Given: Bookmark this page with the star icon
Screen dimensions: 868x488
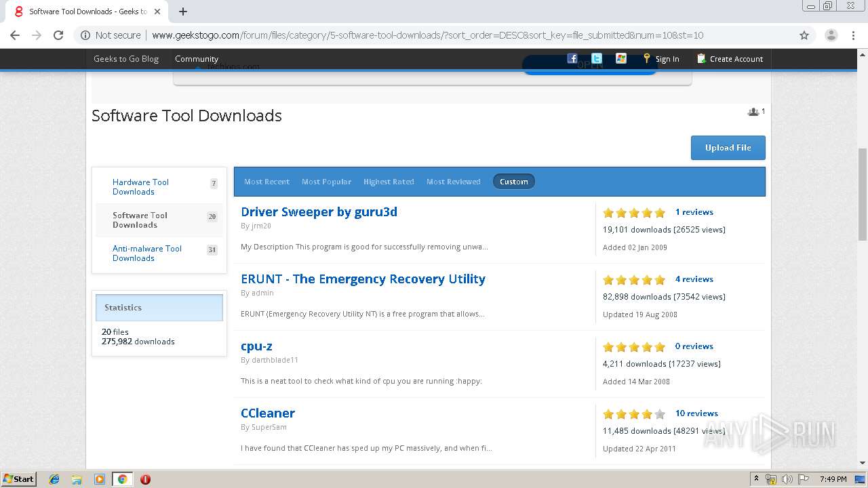Looking at the screenshot, I should (x=804, y=35).
